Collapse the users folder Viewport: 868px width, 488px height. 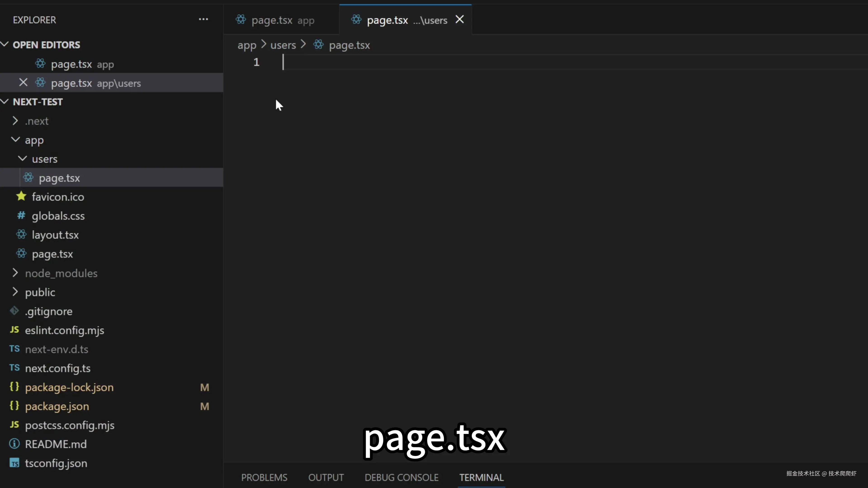click(22, 159)
